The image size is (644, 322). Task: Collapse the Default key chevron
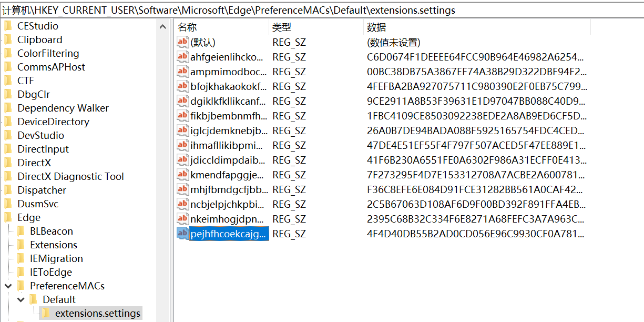[x=21, y=299]
